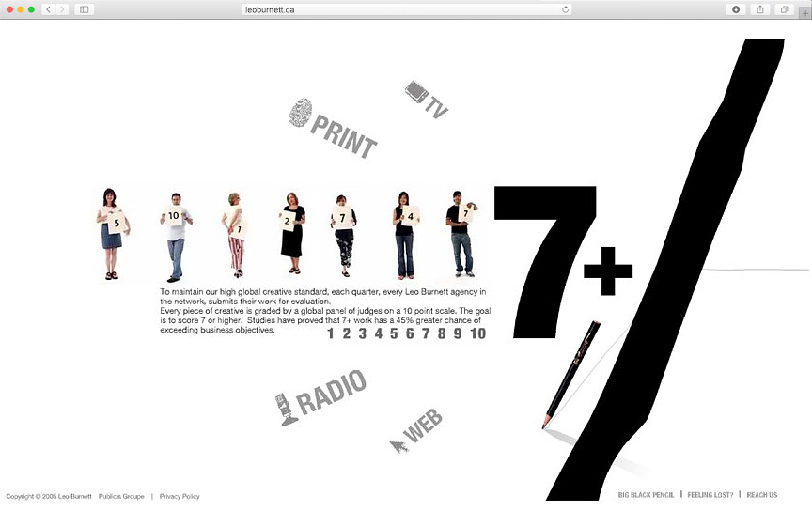
Task: Click the leoburnett.ca address field
Action: click(x=406, y=9)
